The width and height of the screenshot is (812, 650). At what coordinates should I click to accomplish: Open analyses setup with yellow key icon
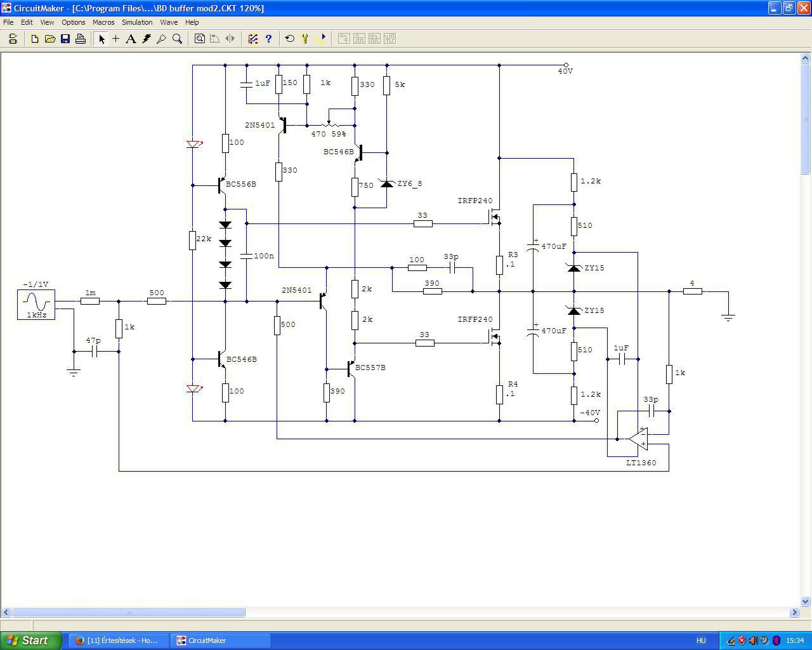pyautogui.click(x=305, y=39)
